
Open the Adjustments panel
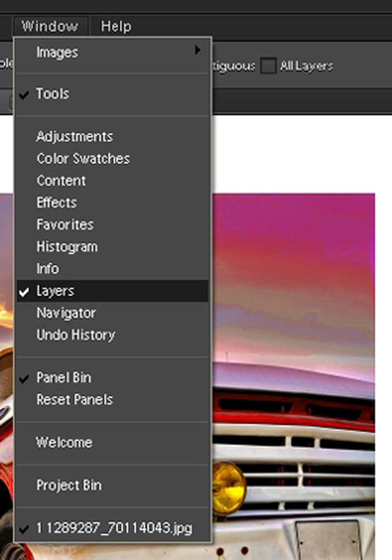(74, 136)
